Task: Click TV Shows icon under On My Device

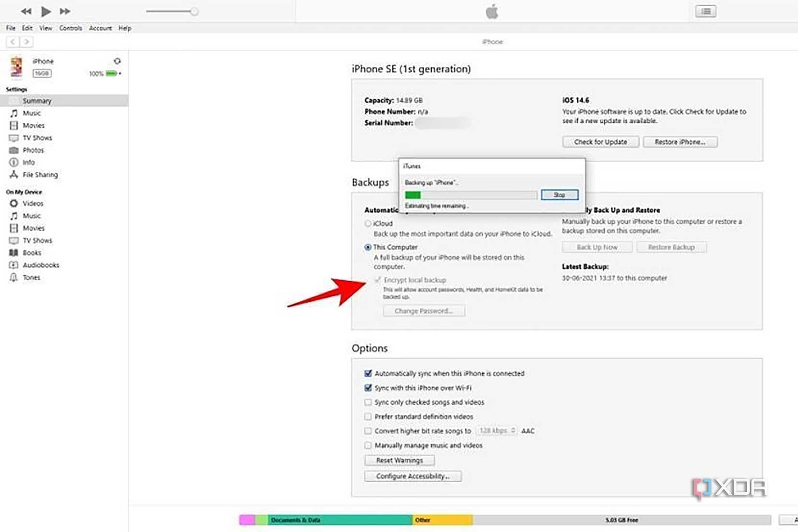Action: 14,241
